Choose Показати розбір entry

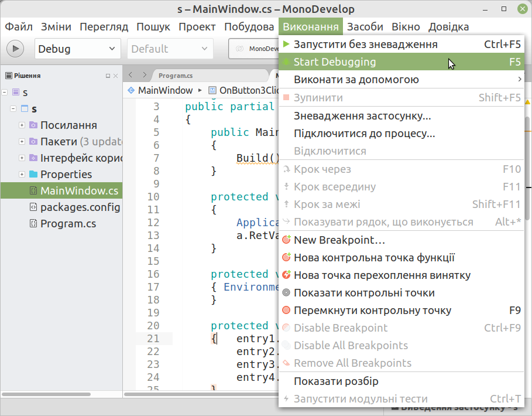coord(401,381)
